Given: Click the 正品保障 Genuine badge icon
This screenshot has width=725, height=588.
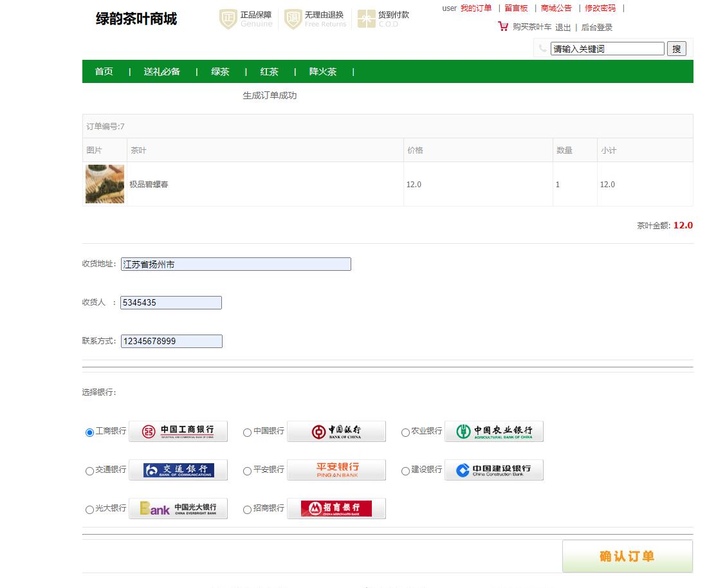Looking at the screenshot, I should [228, 20].
